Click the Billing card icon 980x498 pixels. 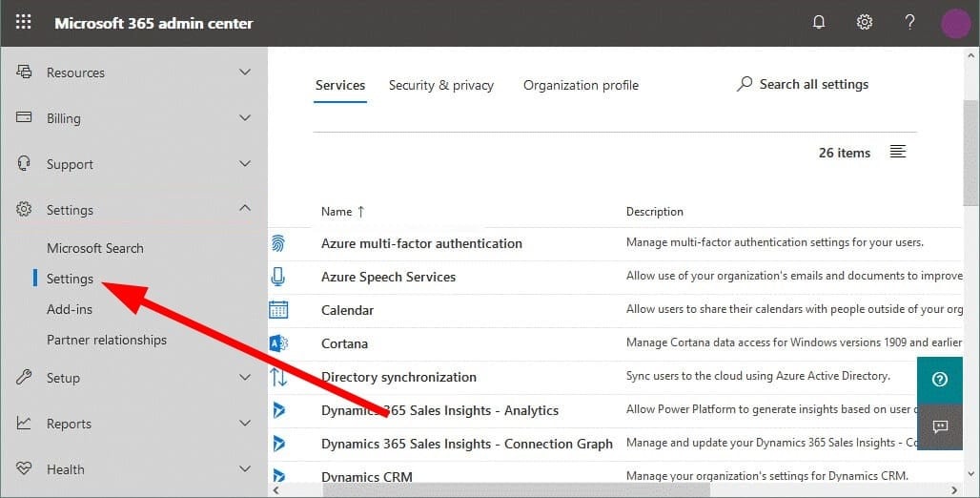point(24,117)
